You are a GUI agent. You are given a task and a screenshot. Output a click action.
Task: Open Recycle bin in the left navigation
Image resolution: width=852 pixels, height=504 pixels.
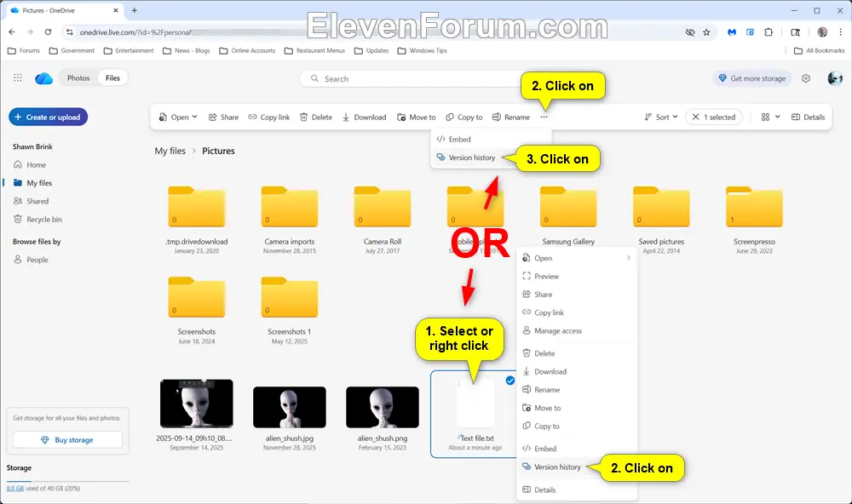[x=44, y=220]
